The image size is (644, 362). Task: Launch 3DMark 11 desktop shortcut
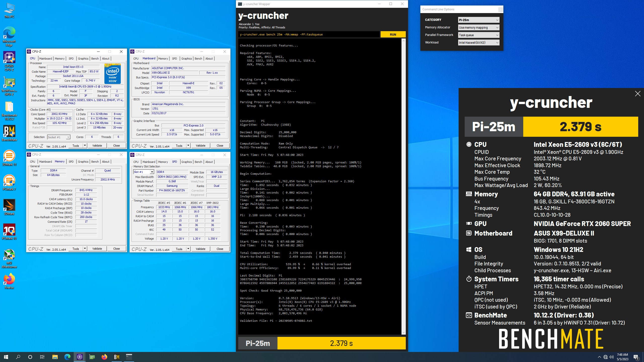click(9, 158)
